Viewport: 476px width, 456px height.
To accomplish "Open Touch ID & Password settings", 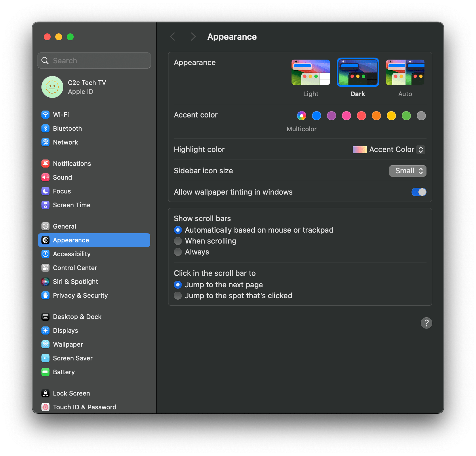I will (x=84, y=407).
